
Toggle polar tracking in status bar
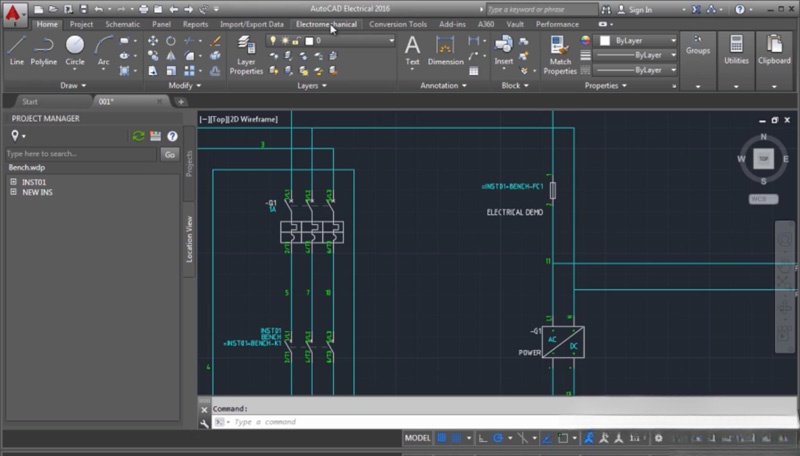point(498,438)
